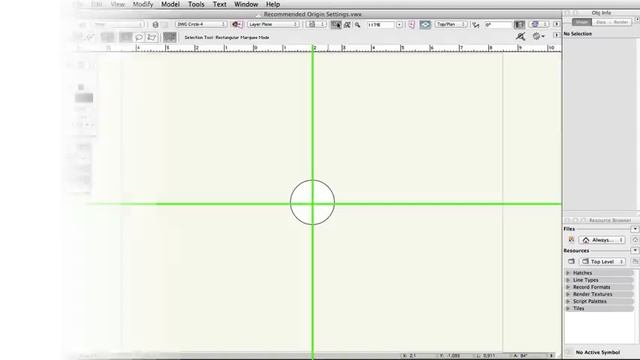Expand the Script Palettes resource group
Image resolution: width=640 pixels, height=360 pixels.
[x=568, y=301]
